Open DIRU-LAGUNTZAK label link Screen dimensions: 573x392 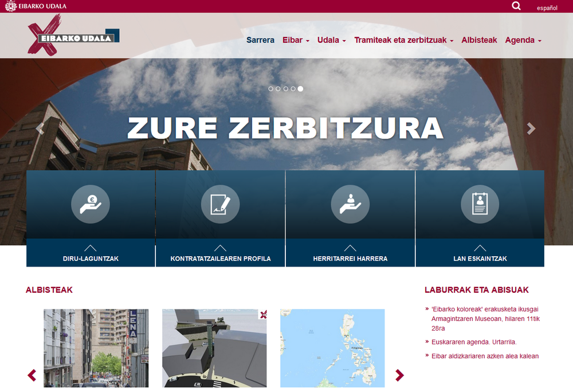tap(91, 258)
